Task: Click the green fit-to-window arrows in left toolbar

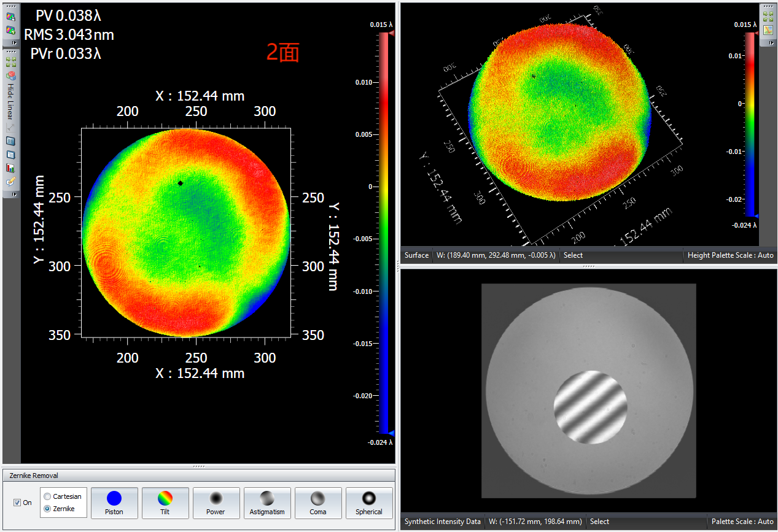Action: 10,63
